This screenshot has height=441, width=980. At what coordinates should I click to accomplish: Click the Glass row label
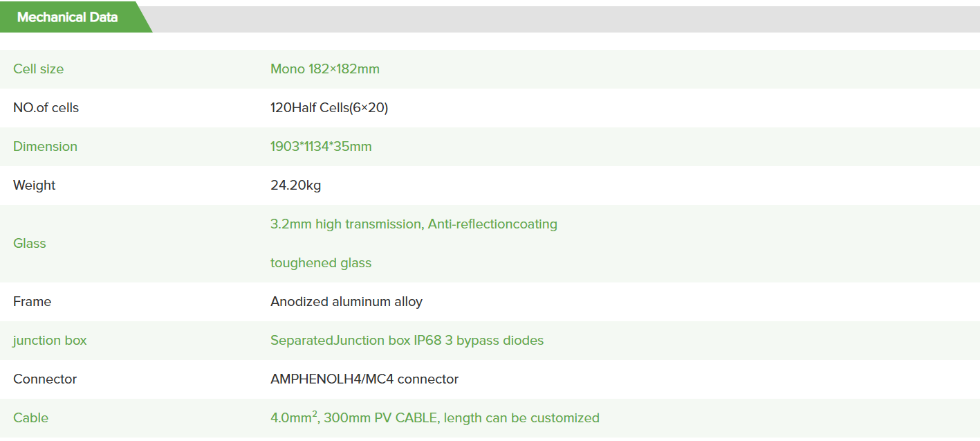30,244
